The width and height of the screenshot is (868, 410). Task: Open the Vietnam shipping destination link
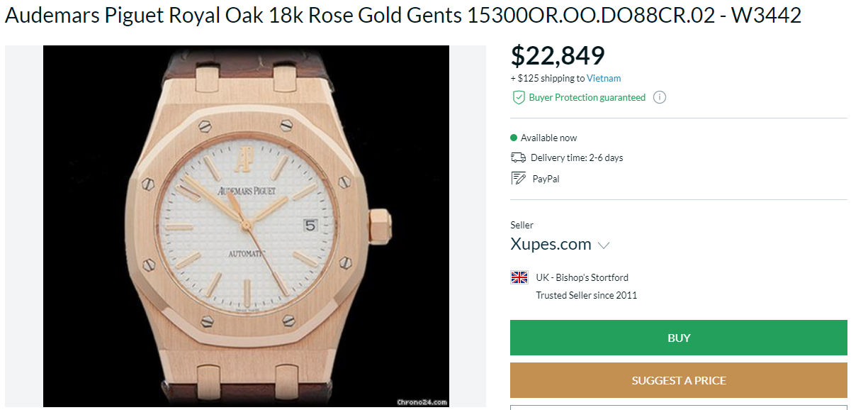[x=604, y=79]
